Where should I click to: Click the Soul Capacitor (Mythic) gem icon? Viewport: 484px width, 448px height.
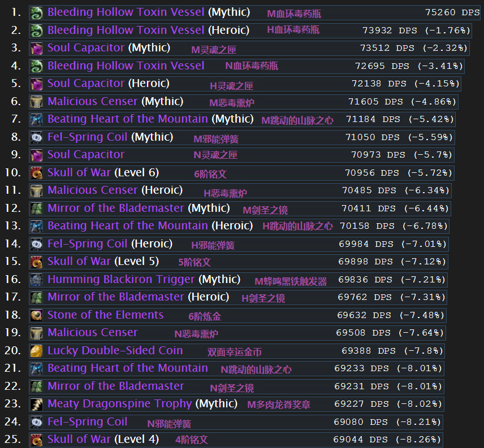36,49
